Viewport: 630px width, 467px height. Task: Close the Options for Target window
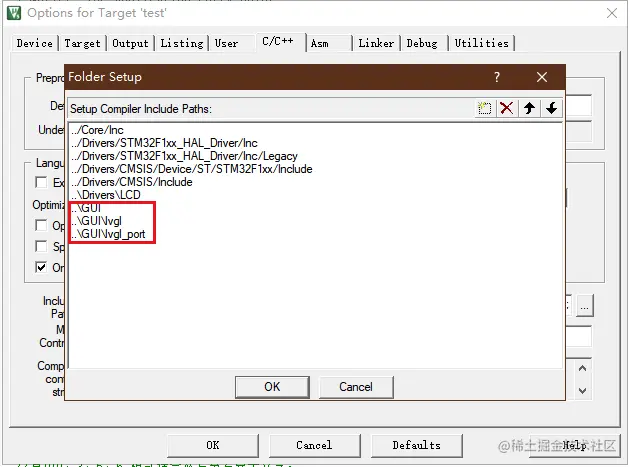(612, 13)
